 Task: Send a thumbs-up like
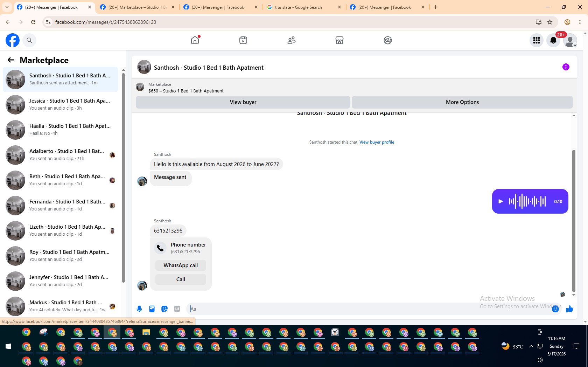tap(569, 309)
